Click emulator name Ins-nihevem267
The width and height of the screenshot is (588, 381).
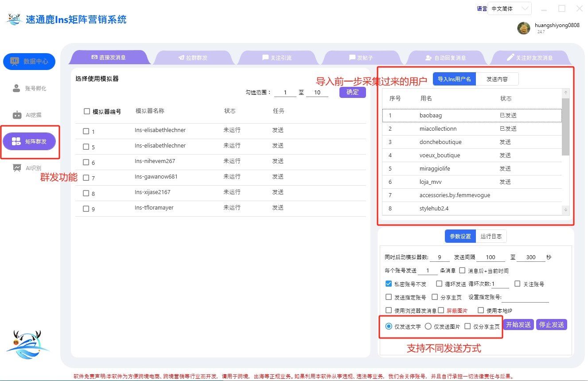tap(155, 161)
